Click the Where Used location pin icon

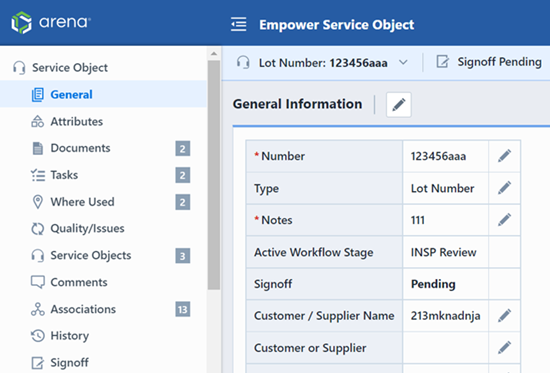(x=38, y=202)
